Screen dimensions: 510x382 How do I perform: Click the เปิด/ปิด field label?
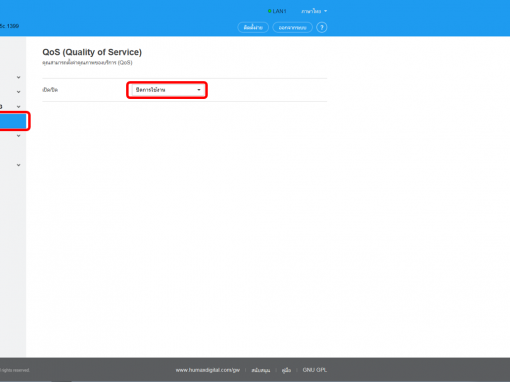(50, 90)
